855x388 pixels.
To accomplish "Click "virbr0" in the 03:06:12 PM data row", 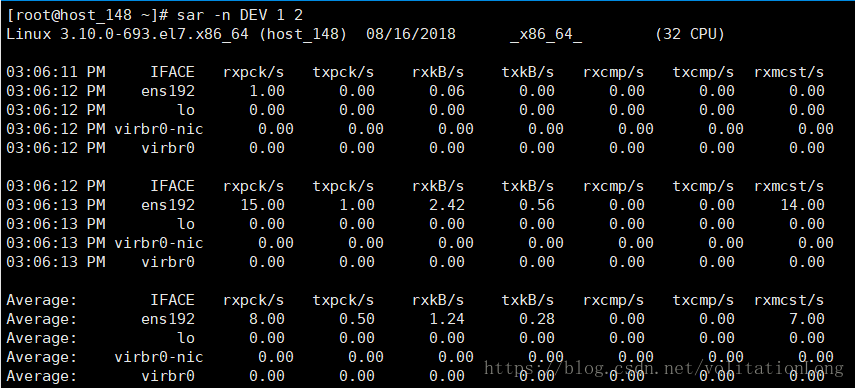I will point(168,148).
